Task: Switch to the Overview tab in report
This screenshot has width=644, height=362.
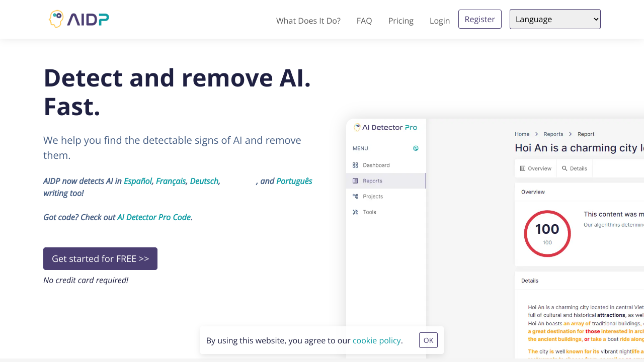Action: pyautogui.click(x=535, y=168)
